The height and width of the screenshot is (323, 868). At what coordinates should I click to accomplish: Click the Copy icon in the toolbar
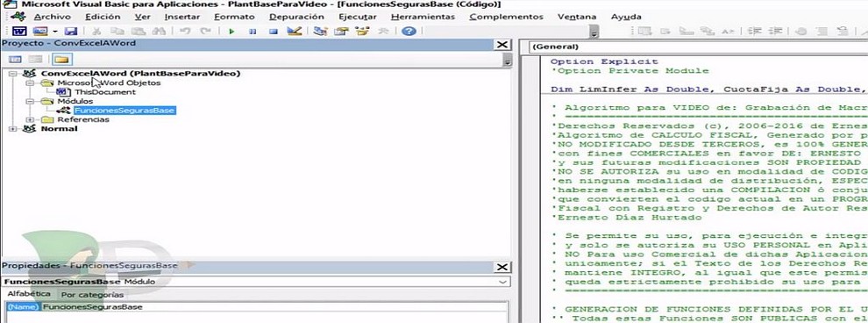pos(117,32)
